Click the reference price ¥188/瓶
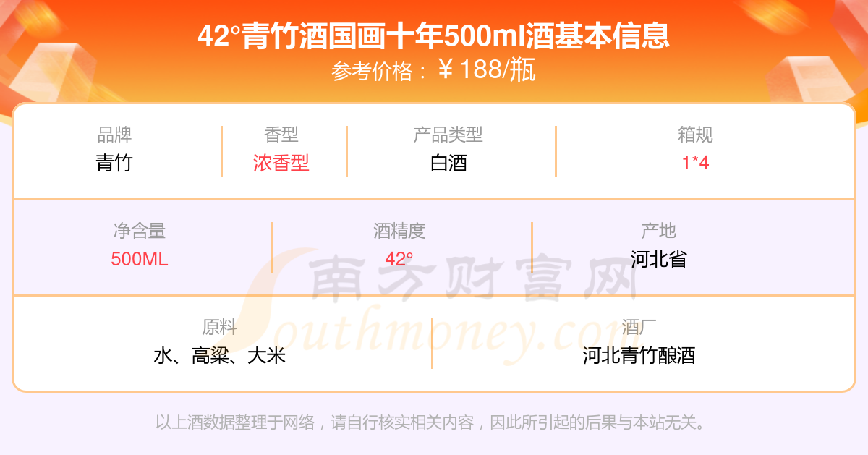 point(487,70)
